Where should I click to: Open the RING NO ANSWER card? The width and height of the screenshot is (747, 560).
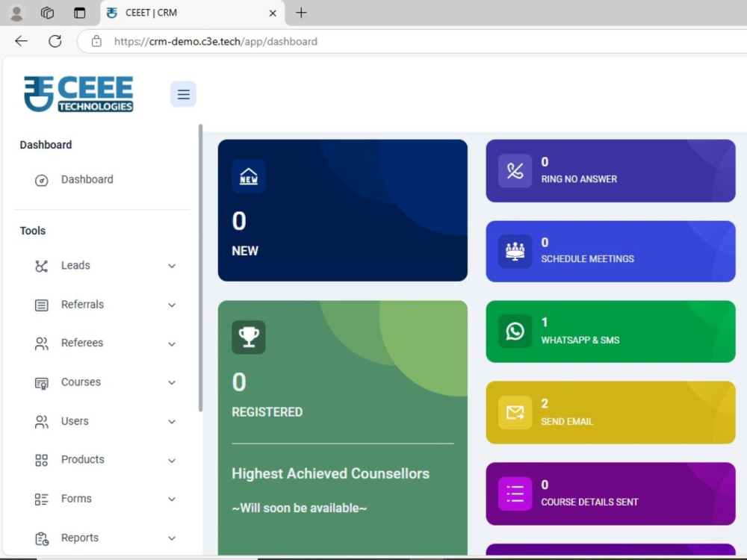(x=611, y=170)
